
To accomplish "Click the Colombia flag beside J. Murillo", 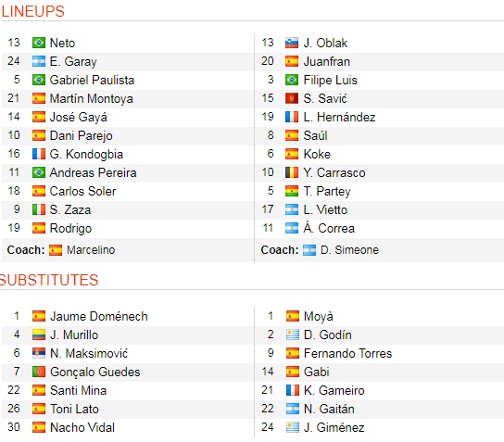I will 39,335.
